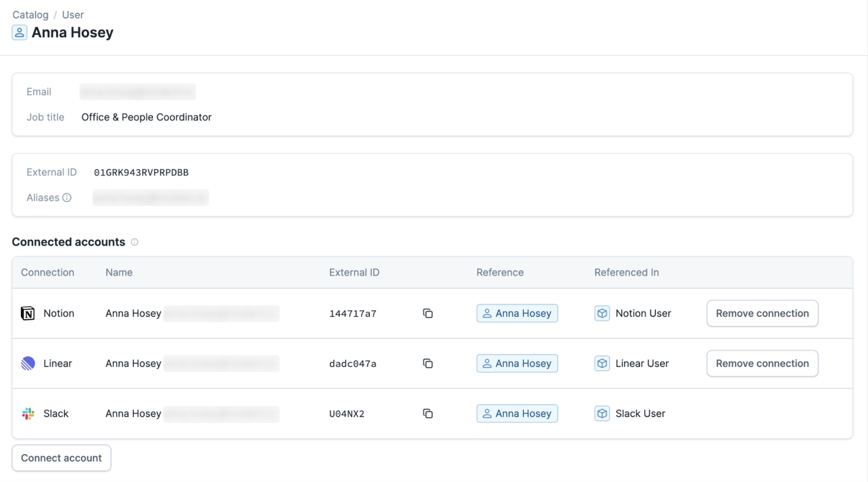Image resolution: width=868 pixels, height=482 pixels.
Task: Copy the Notion external ID 144717a7
Action: (x=427, y=313)
